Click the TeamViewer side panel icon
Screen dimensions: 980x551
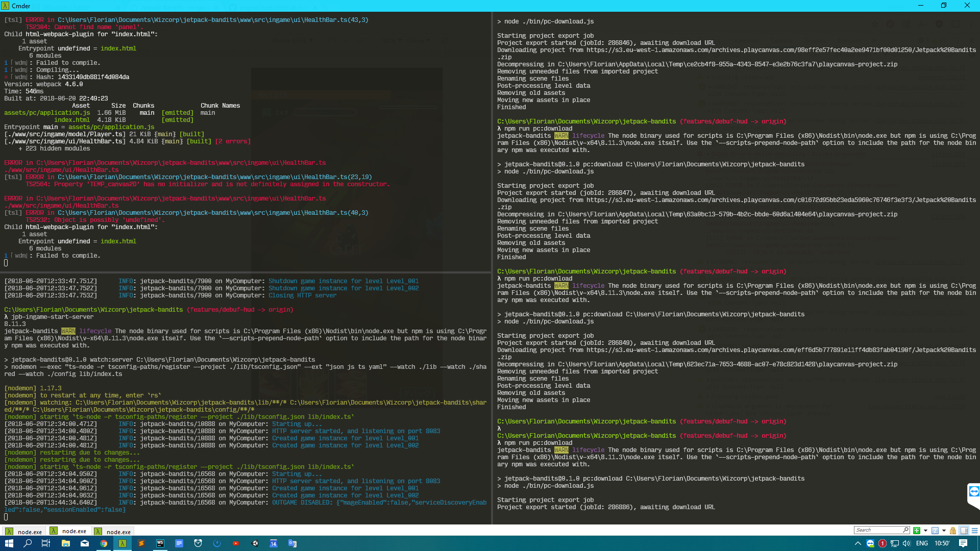click(x=974, y=491)
